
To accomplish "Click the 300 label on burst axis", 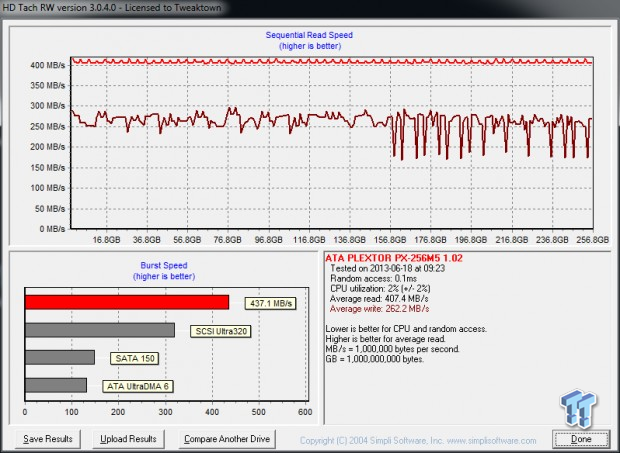I will (x=165, y=412).
